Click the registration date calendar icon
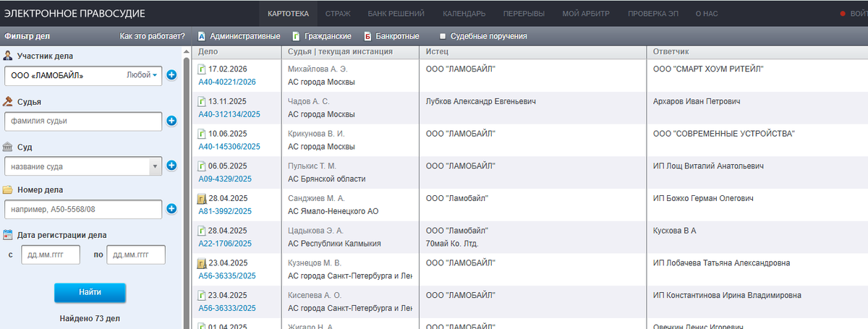868x329 pixels. (8, 235)
